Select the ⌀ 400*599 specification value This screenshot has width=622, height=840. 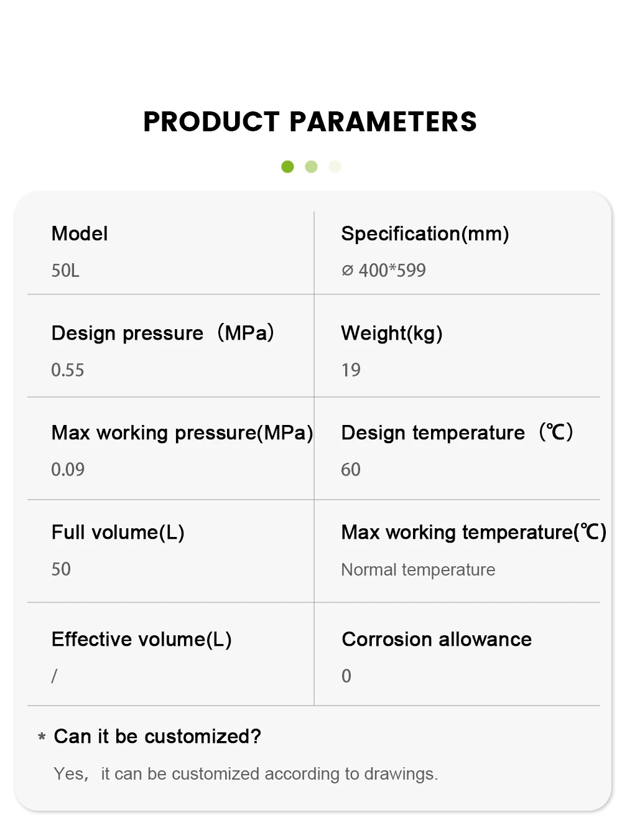click(x=384, y=271)
